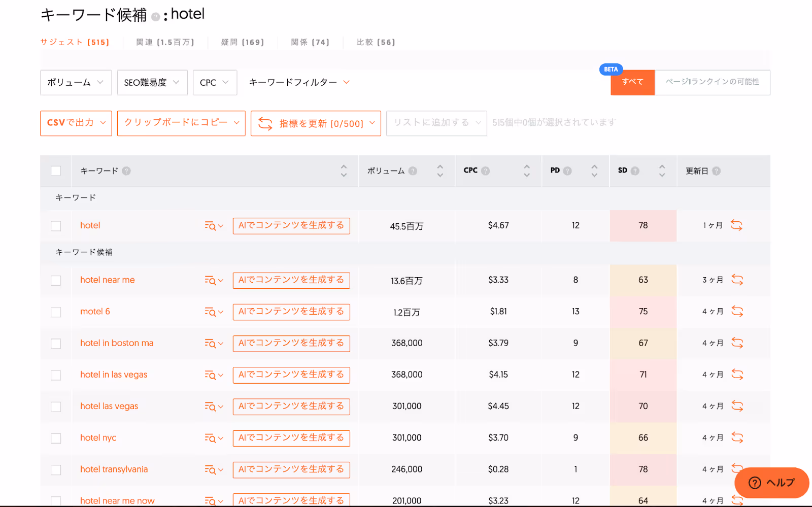This screenshot has width=812, height=507.
Task: Open the hotel nyc keyword link
Action: point(98,437)
